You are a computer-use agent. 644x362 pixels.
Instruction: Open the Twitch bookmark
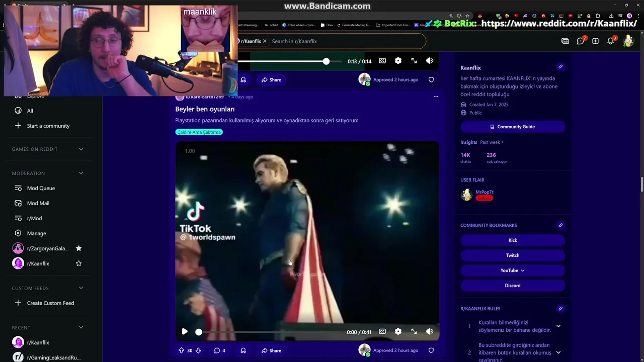(x=513, y=255)
